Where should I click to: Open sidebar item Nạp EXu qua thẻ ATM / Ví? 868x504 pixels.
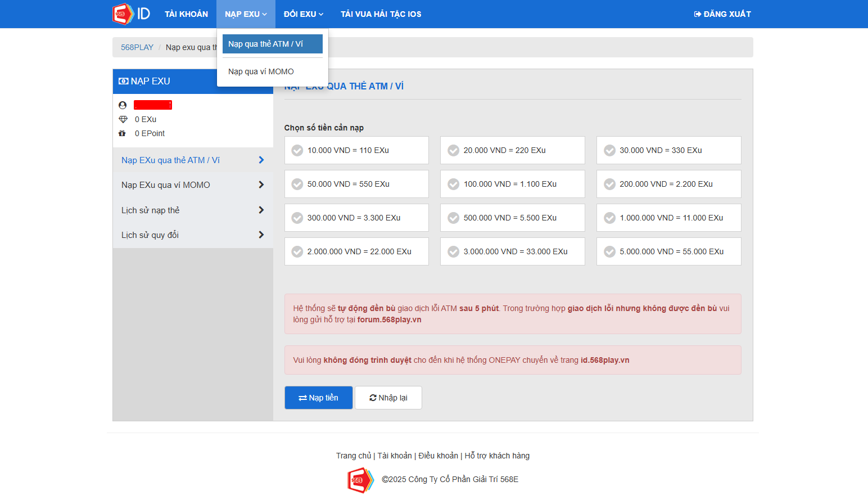[193, 160]
